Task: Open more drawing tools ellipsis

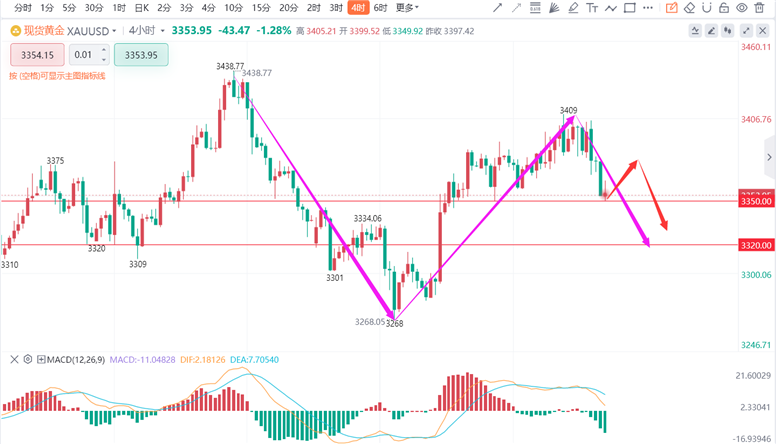Action: [648, 8]
